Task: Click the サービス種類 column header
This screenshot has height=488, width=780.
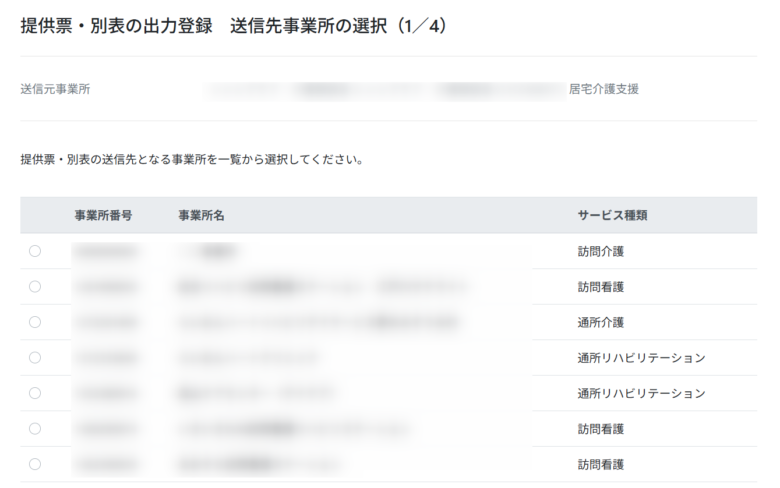Action: tap(611, 215)
